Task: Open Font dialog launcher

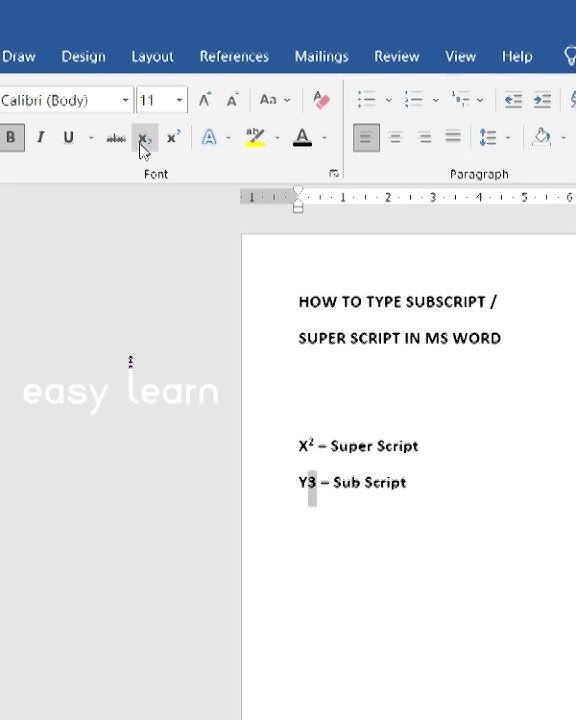Action: click(334, 173)
